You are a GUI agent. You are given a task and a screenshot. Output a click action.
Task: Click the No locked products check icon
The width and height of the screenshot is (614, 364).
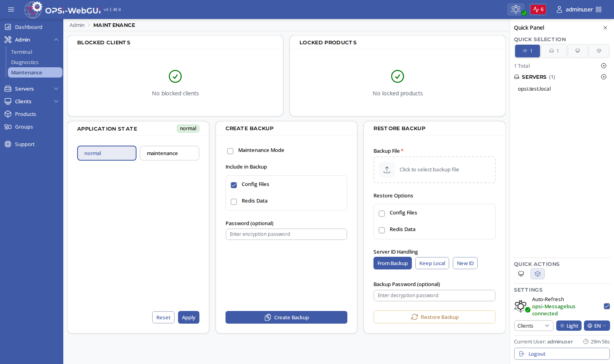pos(398,76)
